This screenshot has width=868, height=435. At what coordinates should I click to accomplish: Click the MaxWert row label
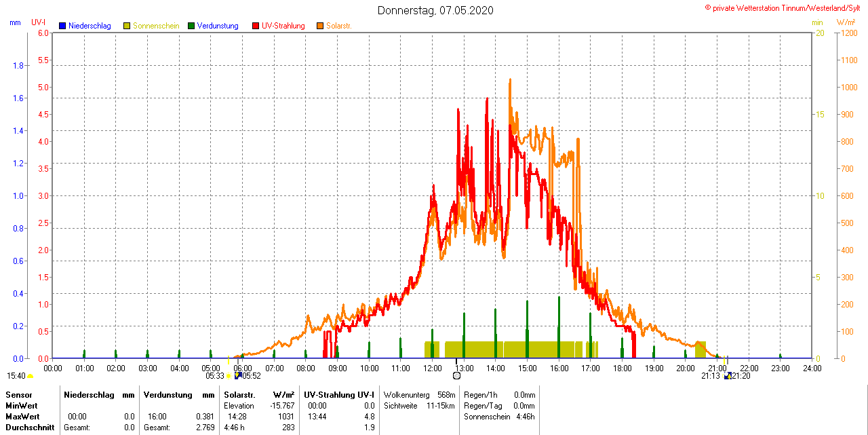coord(23,417)
